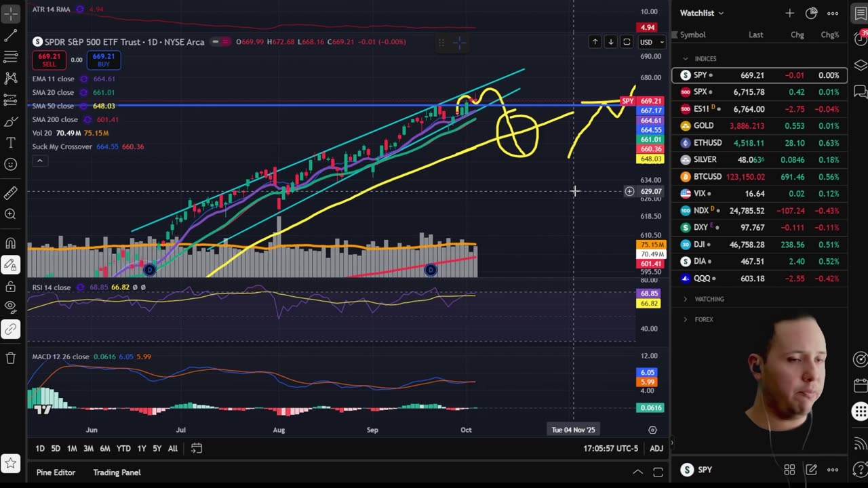Toggle ADJ adjusted price data
The height and width of the screenshot is (488, 868).
(656, 448)
